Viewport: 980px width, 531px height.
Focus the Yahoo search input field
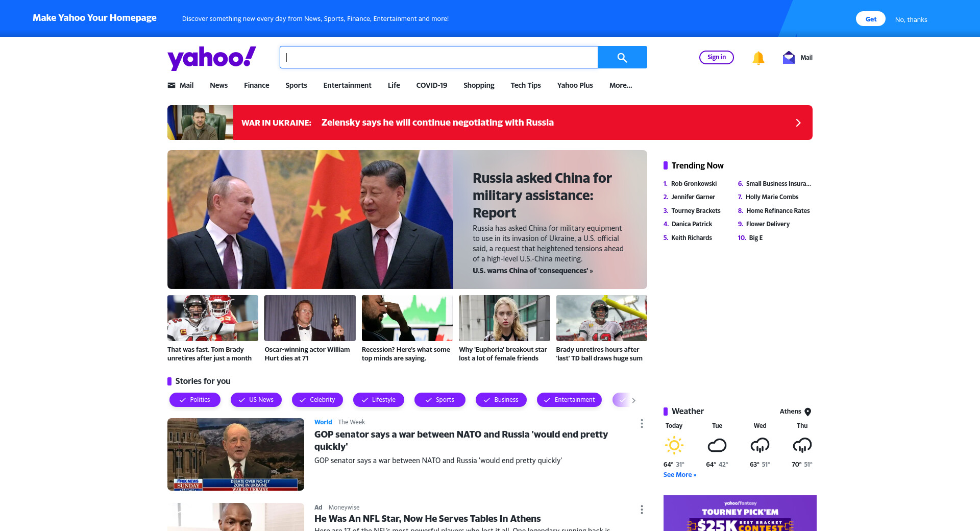(x=439, y=57)
